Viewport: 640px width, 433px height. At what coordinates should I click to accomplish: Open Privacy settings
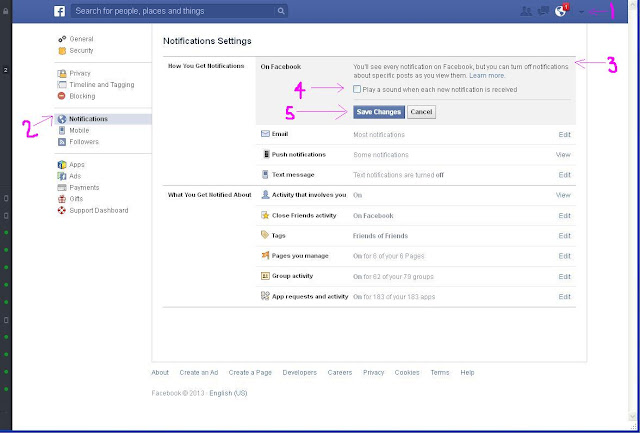coord(80,73)
